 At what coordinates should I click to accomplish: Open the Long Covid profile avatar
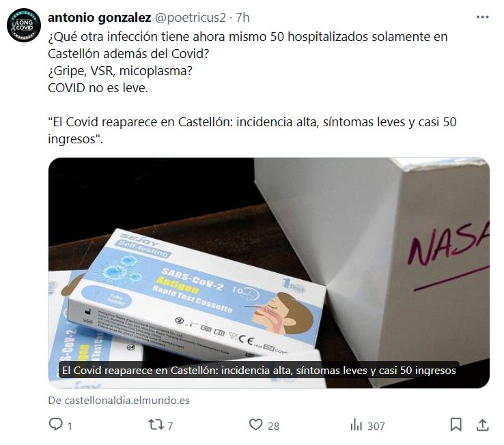click(x=24, y=25)
